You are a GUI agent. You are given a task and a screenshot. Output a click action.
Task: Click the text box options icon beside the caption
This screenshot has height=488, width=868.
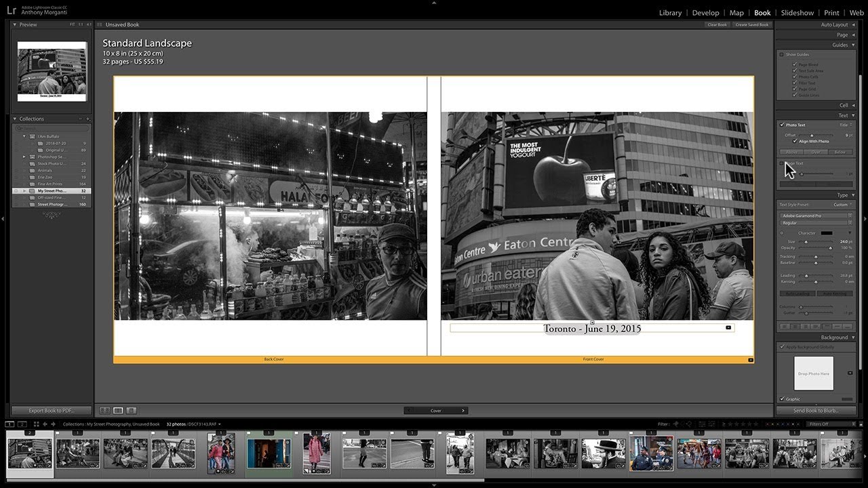[728, 327]
